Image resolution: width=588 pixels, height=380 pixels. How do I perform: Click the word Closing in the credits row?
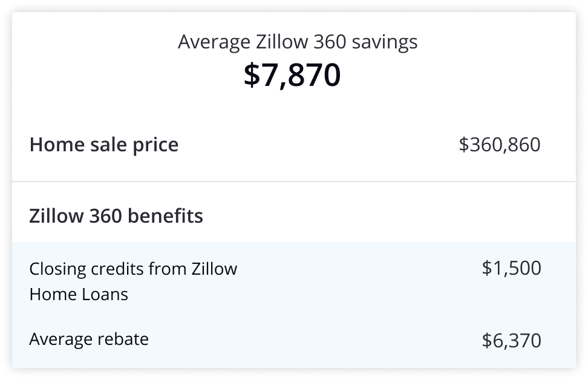pos(57,270)
